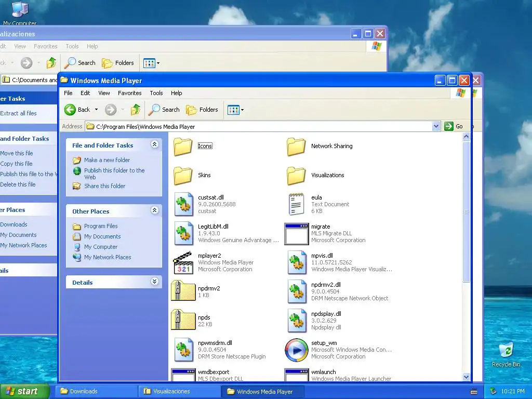Click Copy this file in Visualizaciones window
Image resolution: width=532 pixels, height=399 pixels.
[x=16, y=164]
